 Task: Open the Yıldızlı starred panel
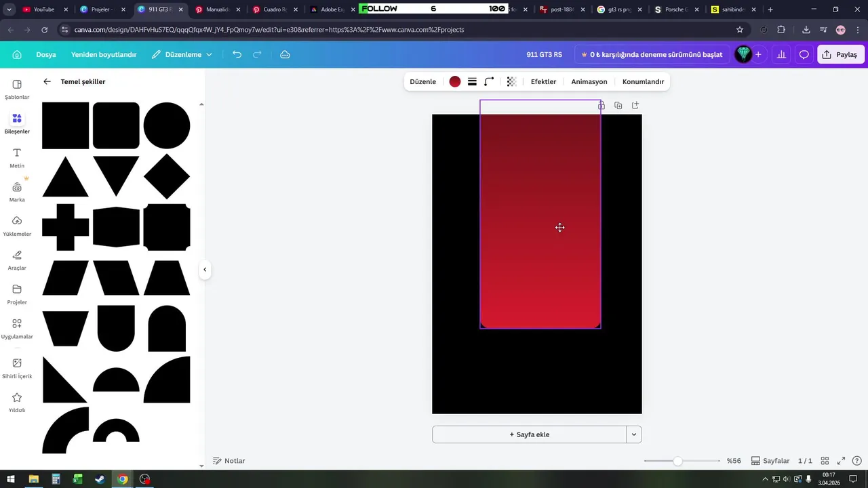17,403
